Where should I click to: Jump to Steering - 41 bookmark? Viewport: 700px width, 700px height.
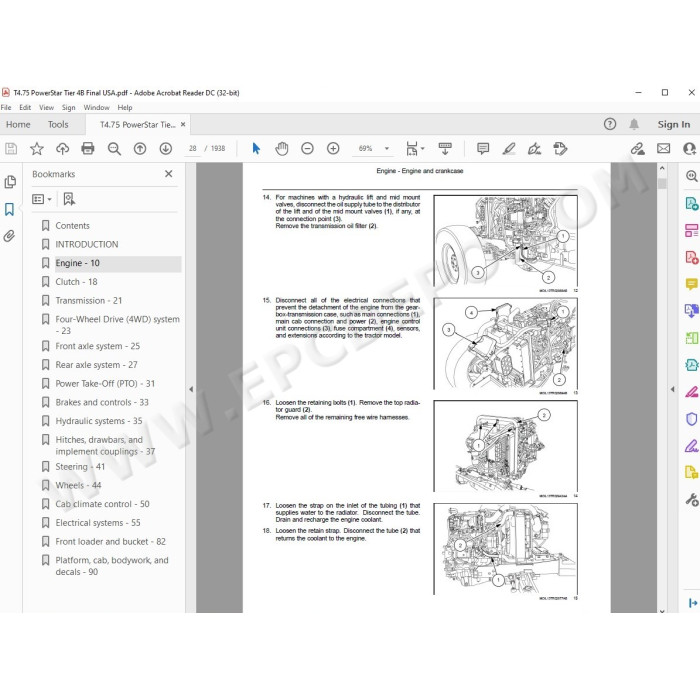point(80,467)
